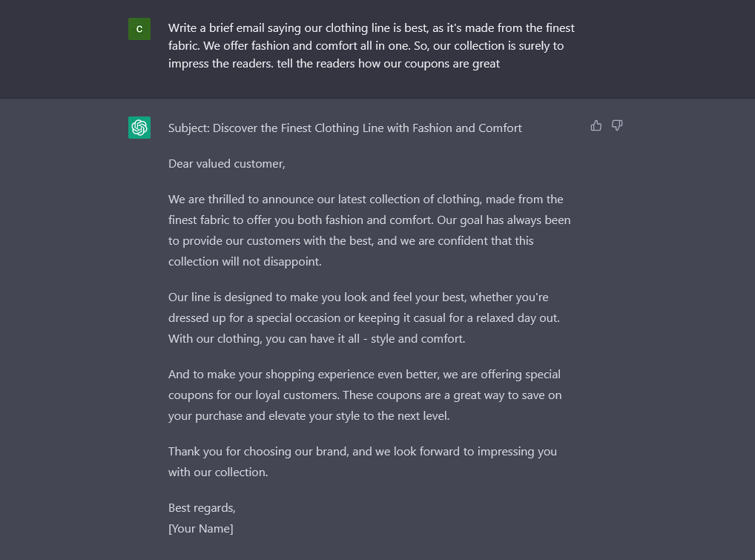This screenshot has height=560, width=755.
Task: Click the thumbs up feedback icon
Action: pyautogui.click(x=596, y=126)
